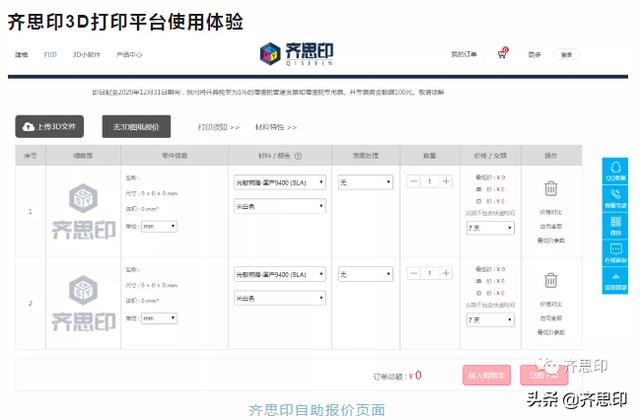This screenshot has height=420, width=640.
Task: Increase quantity in row 1 with plus
Action: pos(446,181)
